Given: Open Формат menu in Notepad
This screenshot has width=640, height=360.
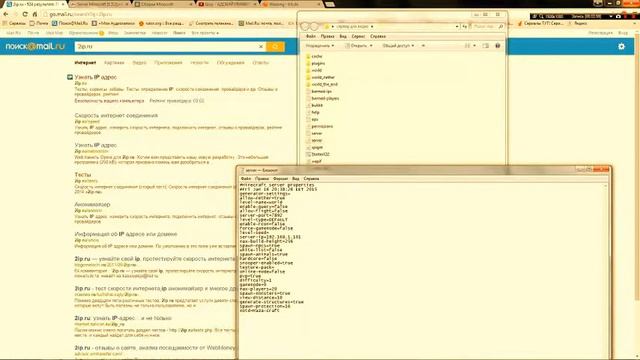Looking at the screenshot, I should click(280, 179).
